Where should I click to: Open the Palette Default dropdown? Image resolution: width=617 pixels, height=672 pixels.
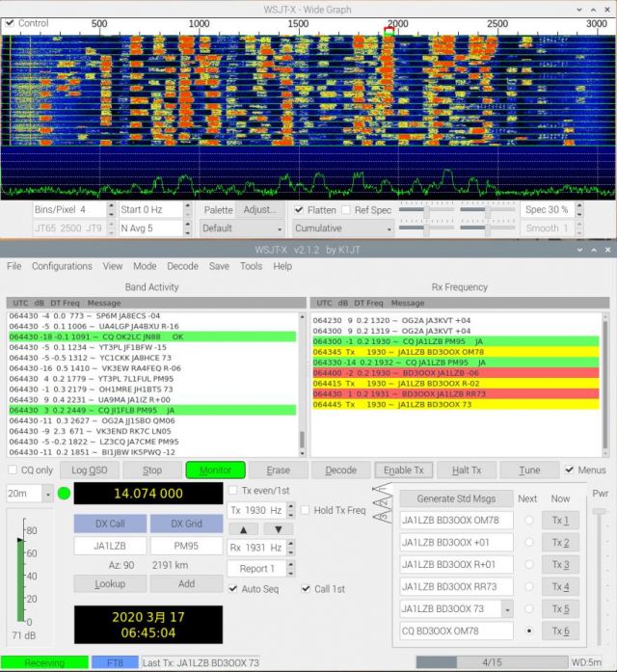point(242,228)
